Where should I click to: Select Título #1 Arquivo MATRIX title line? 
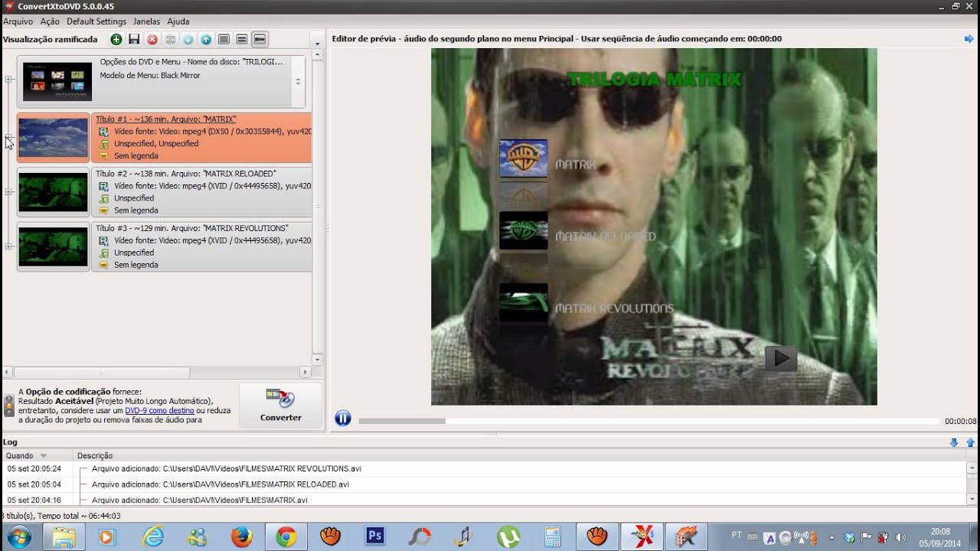[x=166, y=119]
